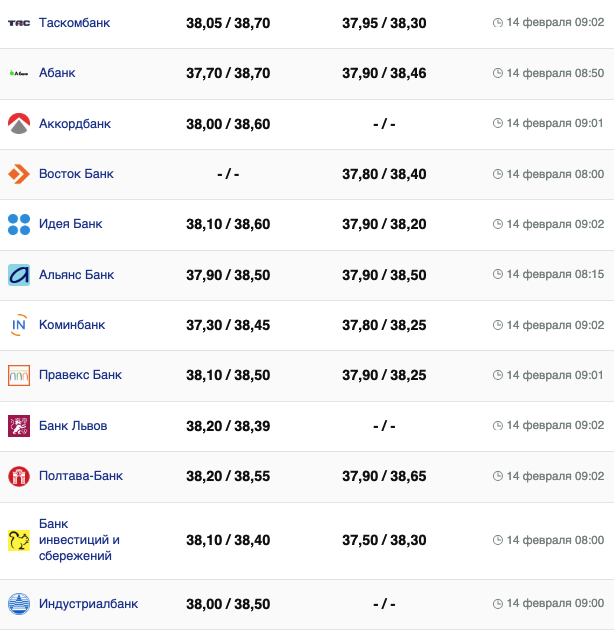Click the Абанк logo icon
This screenshot has width=614, height=631.
click(19, 73)
